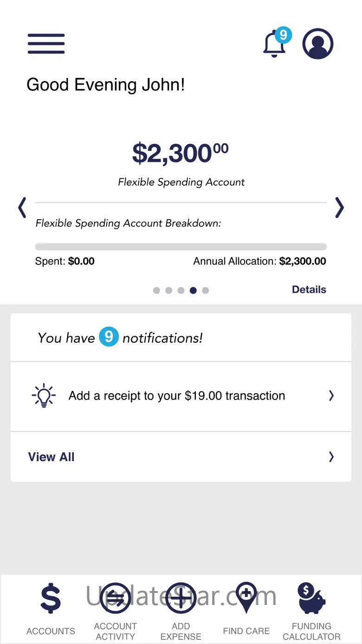The image size is (362, 644).
Task: Go to the previous account with left arrow
Action: 22,208
